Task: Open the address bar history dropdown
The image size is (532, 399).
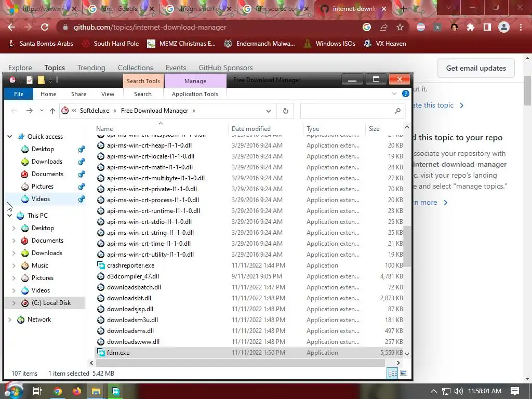Action: (269, 111)
